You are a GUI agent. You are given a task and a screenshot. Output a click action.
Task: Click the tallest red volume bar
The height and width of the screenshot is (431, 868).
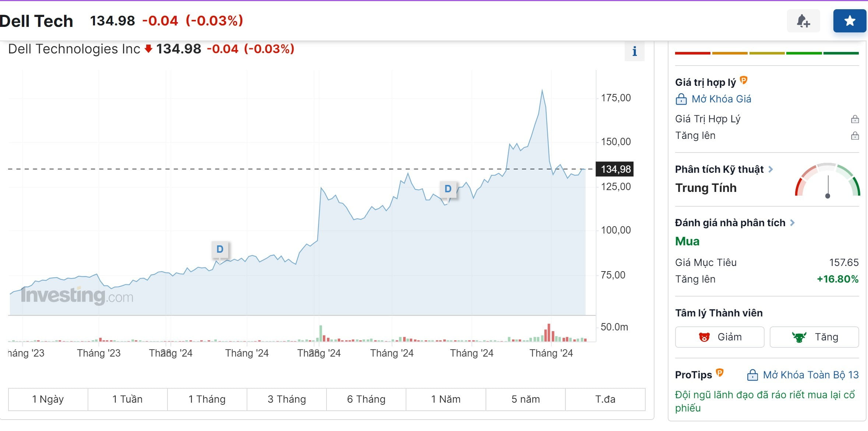click(x=549, y=333)
